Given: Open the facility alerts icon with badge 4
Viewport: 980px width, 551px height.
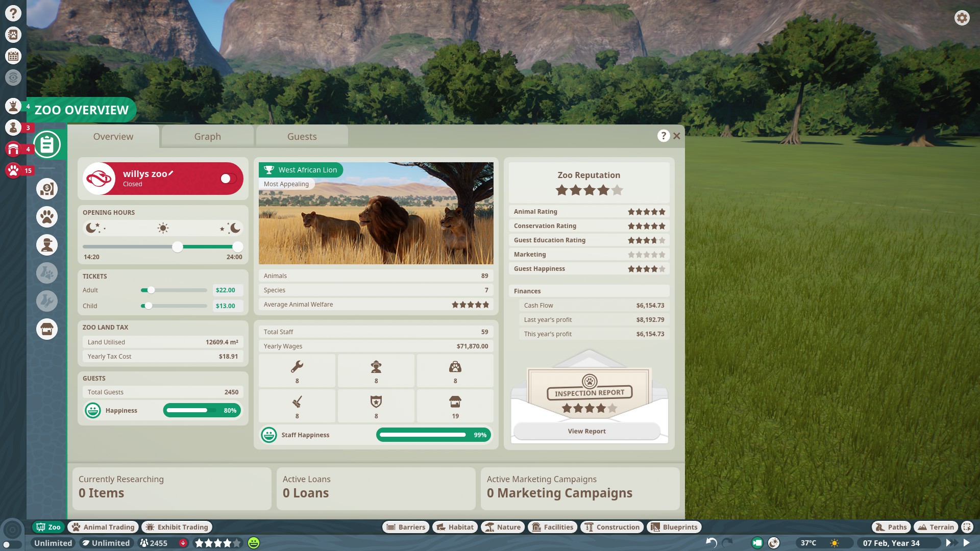Looking at the screenshot, I should [x=13, y=149].
